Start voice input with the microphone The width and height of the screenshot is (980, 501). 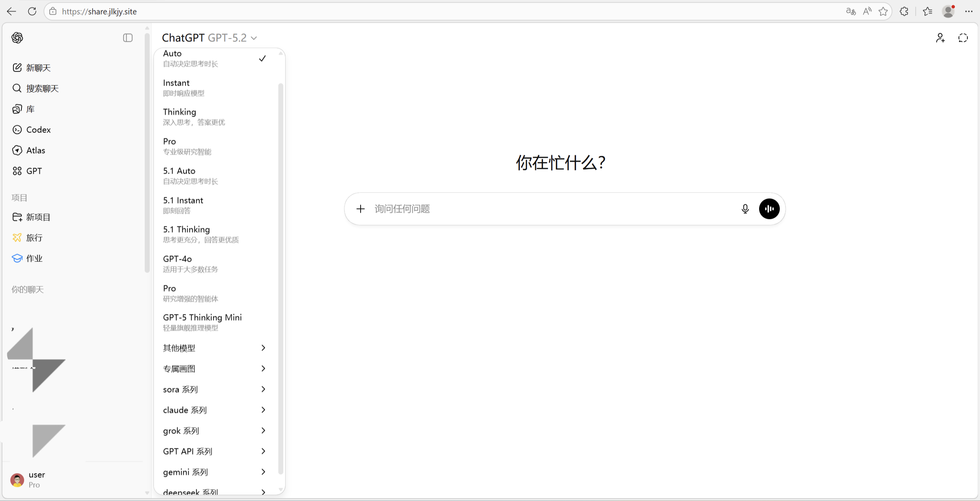(x=745, y=209)
